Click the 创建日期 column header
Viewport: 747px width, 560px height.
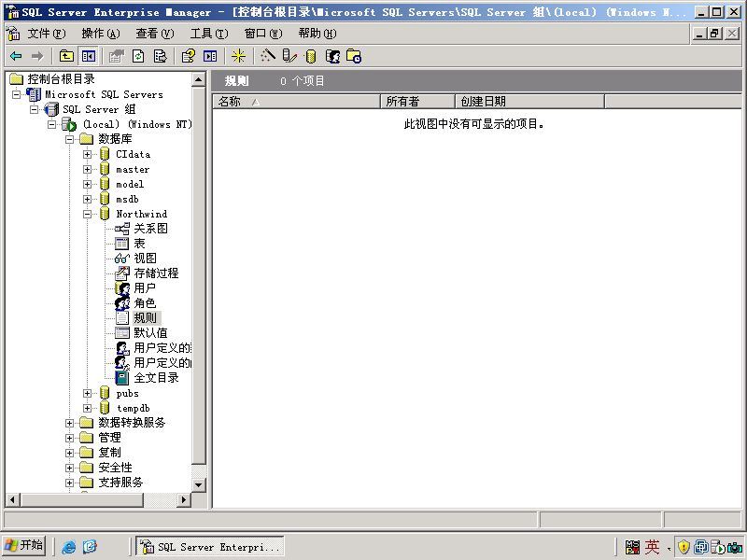(x=529, y=102)
